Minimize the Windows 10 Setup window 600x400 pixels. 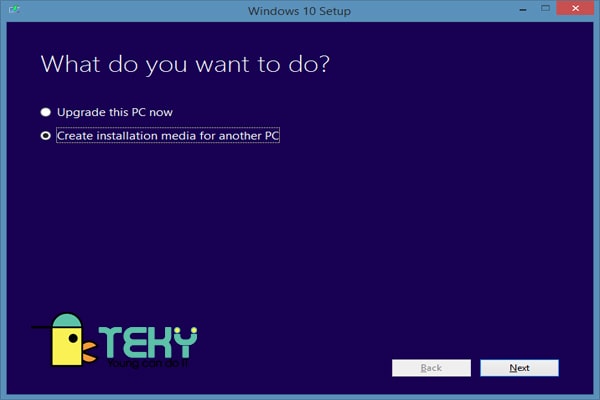523,9
